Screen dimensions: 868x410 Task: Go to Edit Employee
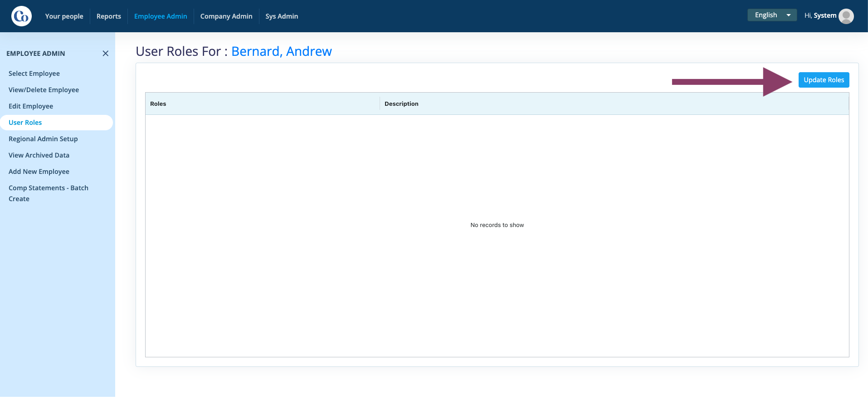tap(31, 106)
